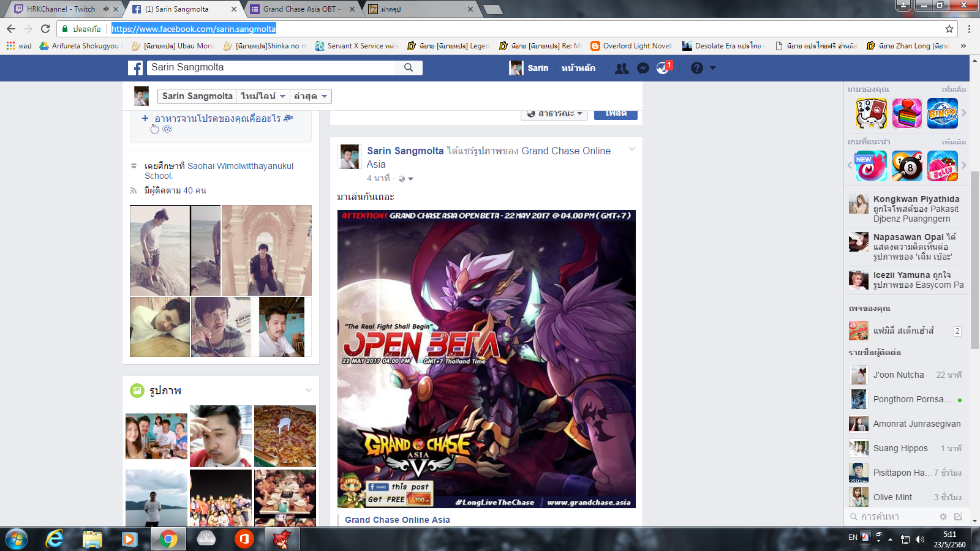Open the notifications globe icon

point(663,68)
